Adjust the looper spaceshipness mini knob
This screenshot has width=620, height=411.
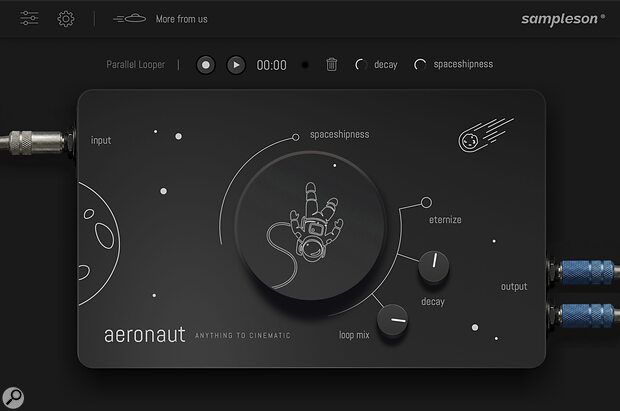point(420,64)
